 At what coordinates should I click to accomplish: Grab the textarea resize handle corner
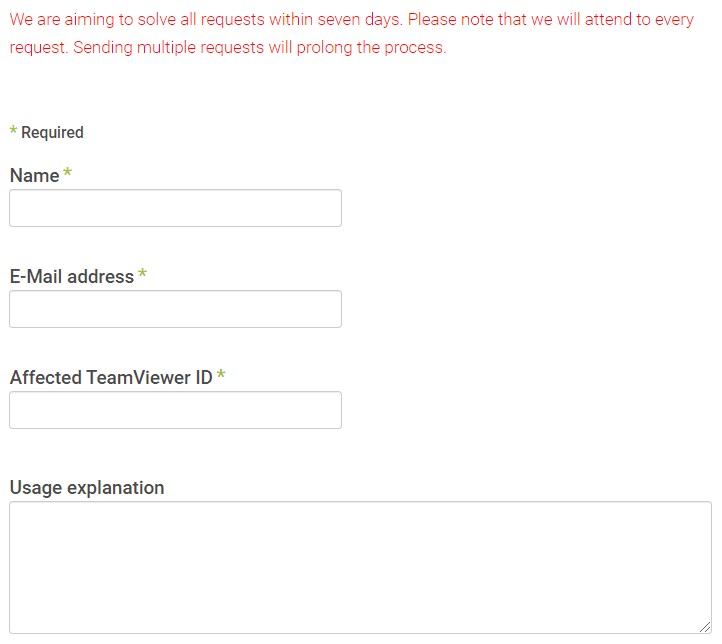[x=705, y=627]
